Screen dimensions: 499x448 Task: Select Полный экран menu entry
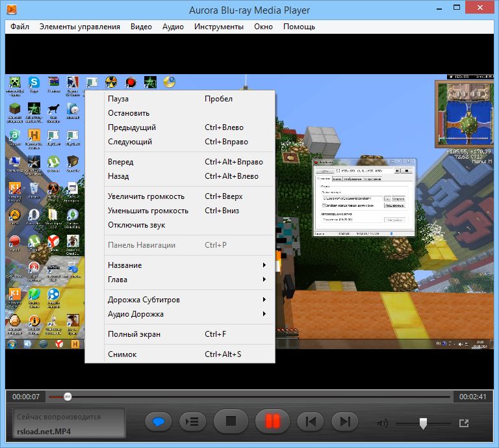180,334
